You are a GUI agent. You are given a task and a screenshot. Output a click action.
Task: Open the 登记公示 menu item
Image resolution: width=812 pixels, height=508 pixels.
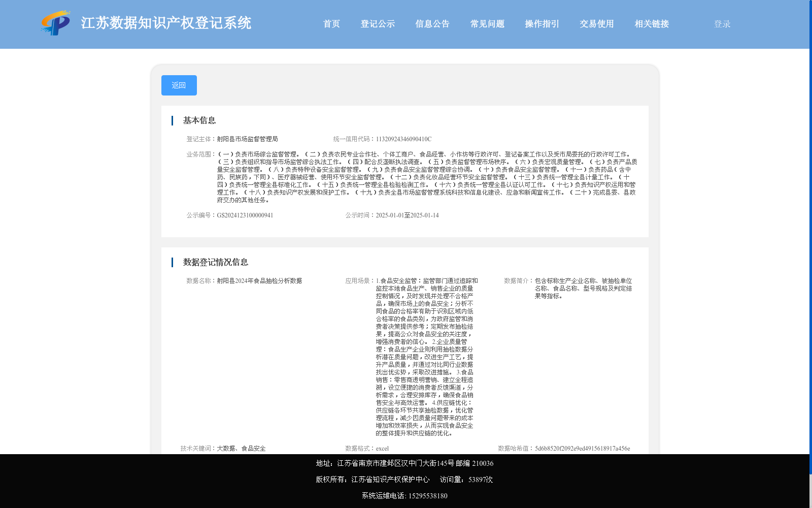[x=378, y=24]
